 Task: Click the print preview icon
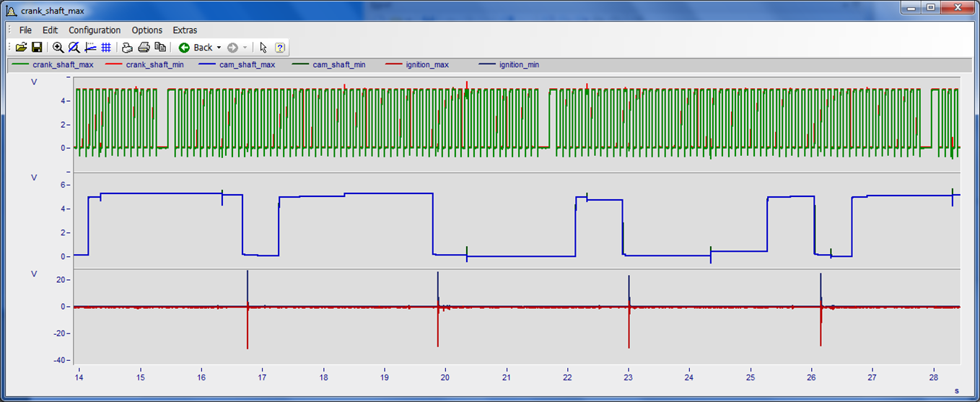[x=127, y=48]
